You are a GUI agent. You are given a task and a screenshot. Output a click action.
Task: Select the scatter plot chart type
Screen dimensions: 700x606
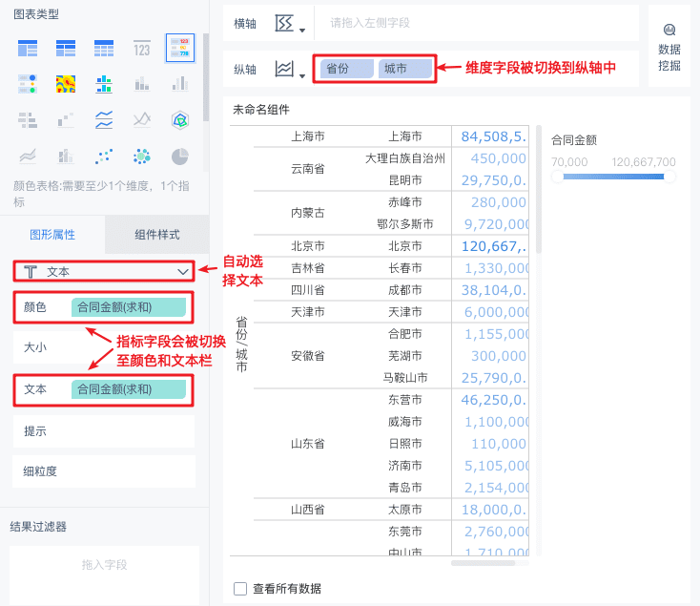(104, 157)
